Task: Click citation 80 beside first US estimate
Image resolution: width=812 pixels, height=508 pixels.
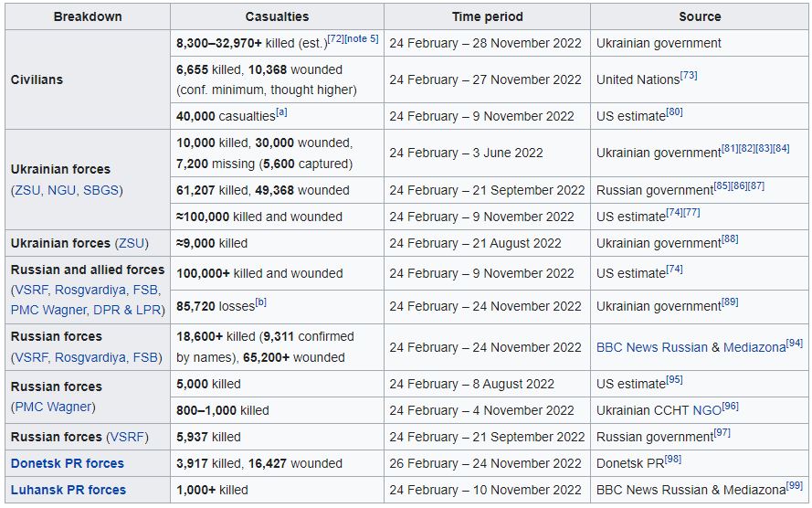Action: (x=674, y=111)
